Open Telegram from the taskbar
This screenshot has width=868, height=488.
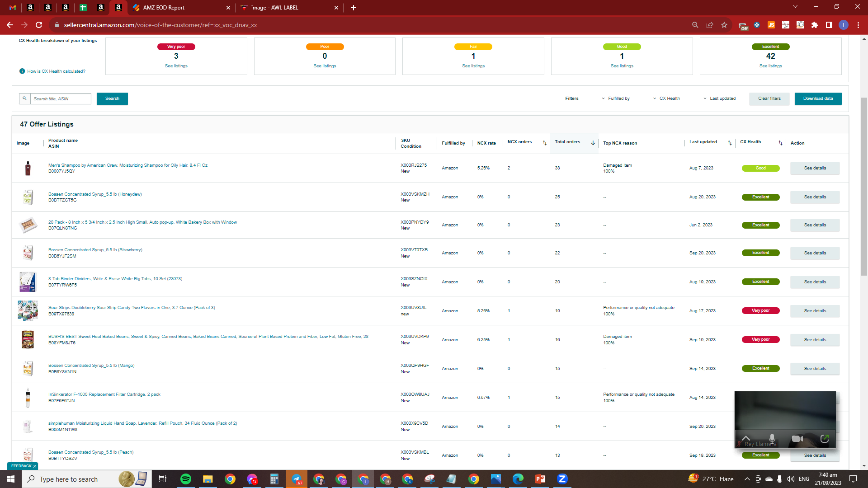point(297,479)
